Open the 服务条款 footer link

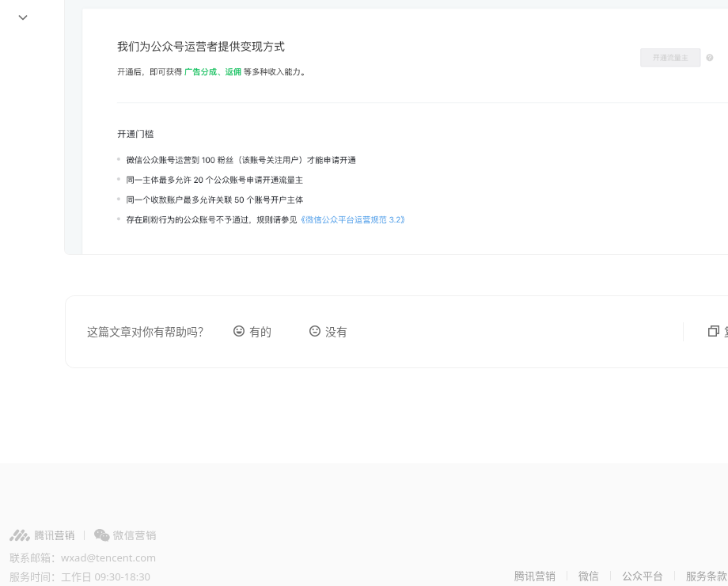(707, 576)
